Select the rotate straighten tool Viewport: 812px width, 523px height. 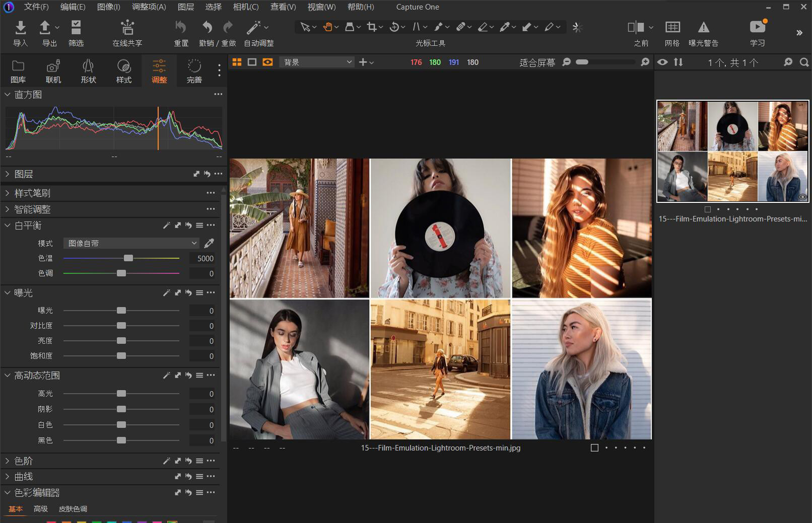coord(394,27)
